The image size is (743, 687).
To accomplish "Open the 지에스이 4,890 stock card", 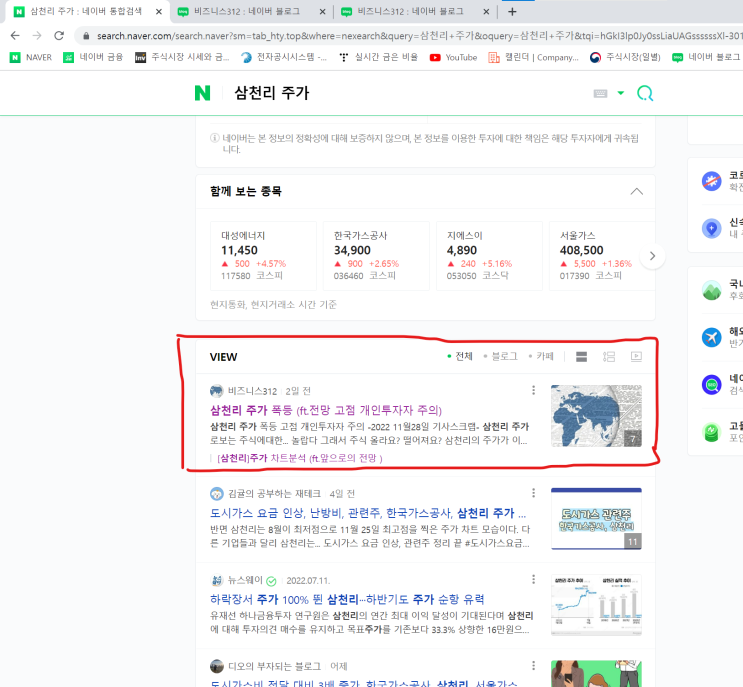I will (489, 255).
